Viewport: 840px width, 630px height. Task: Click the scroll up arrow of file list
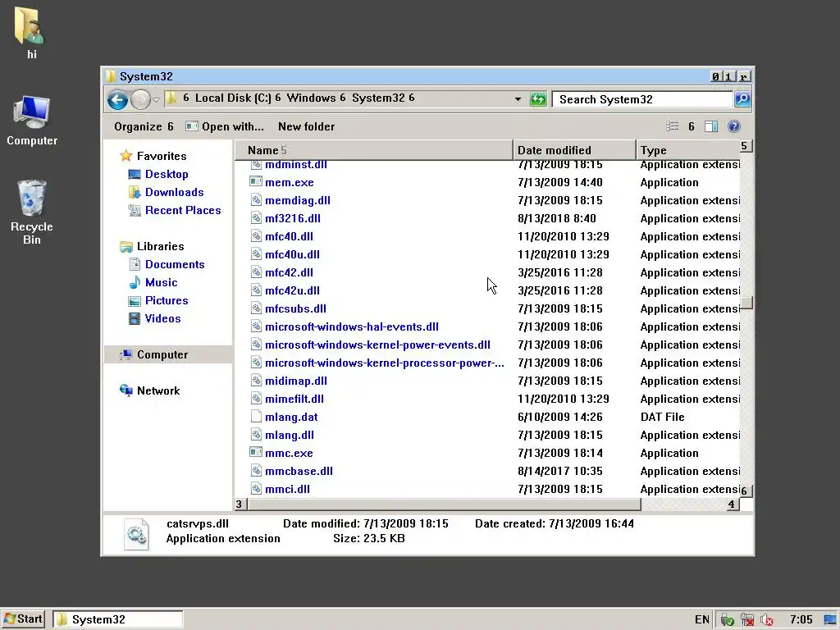(x=746, y=146)
